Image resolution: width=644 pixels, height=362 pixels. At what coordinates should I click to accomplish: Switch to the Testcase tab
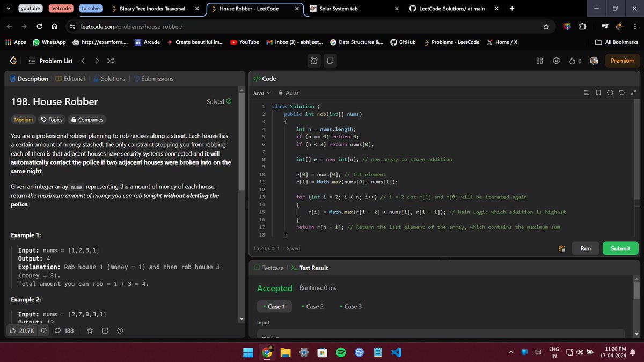pyautogui.click(x=269, y=268)
